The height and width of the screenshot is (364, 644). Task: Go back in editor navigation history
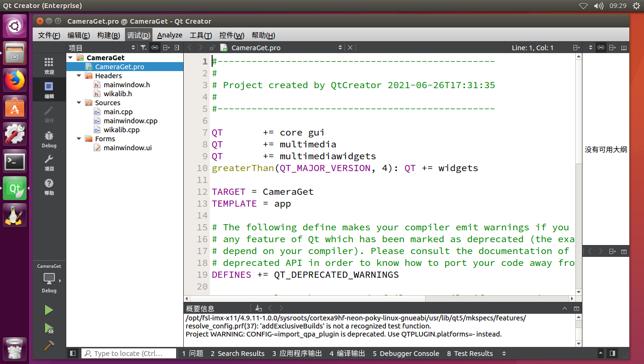pos(190,47)
